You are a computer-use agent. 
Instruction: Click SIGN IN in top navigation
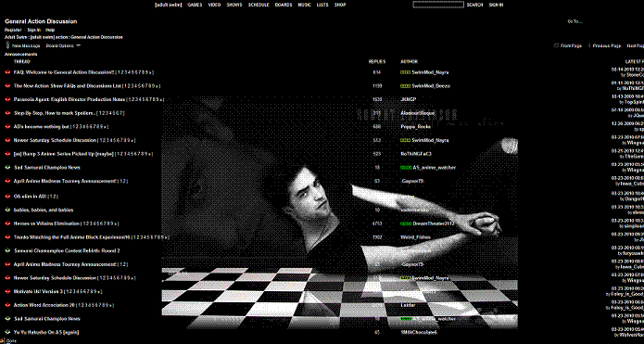(x=496, y=5)
